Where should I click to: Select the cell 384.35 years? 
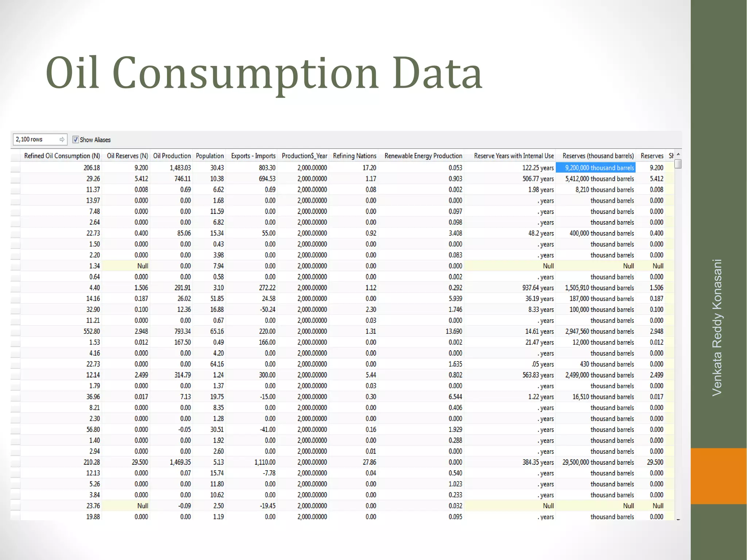[510, 462]
